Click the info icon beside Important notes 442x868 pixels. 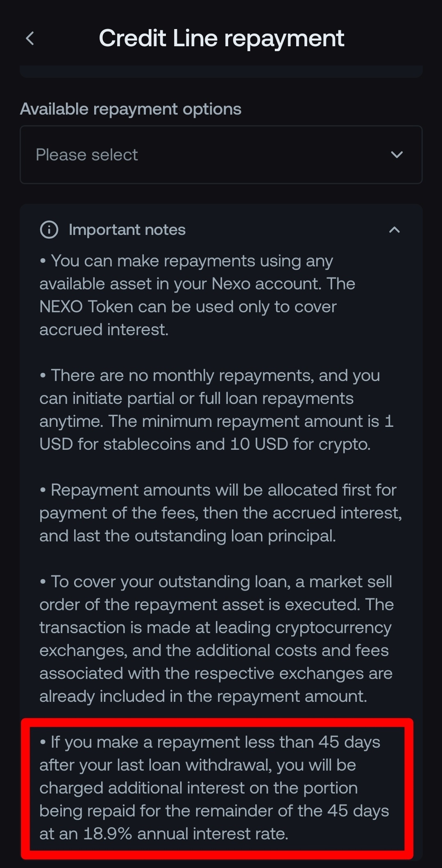pyautogui.click(x=49, y=230)
